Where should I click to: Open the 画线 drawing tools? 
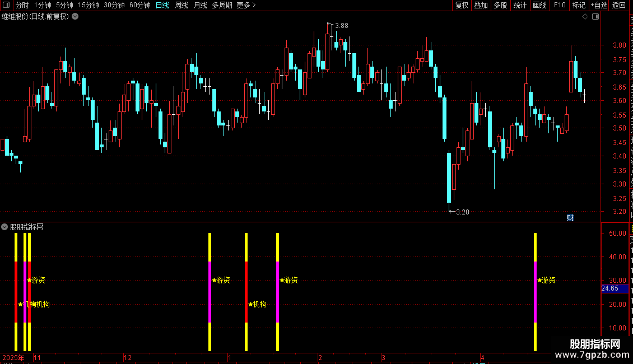[x=540, y=5]
